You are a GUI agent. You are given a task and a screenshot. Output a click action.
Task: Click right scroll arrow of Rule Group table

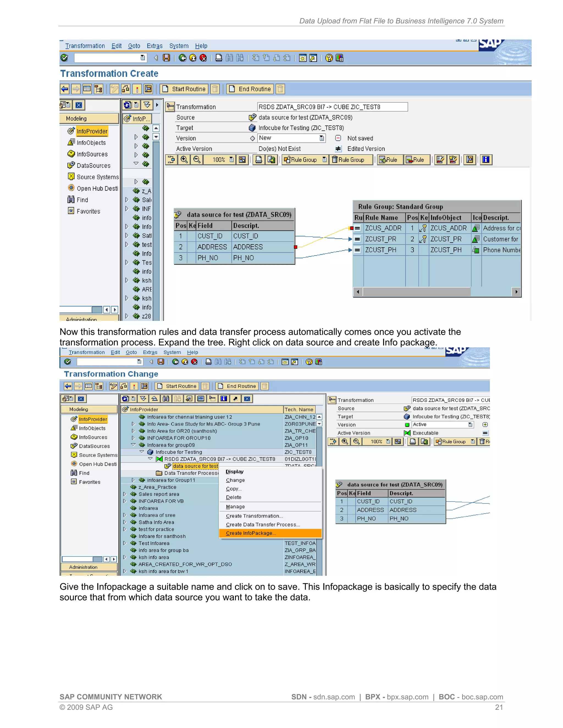pyautogui.click(x=516, y=292)
